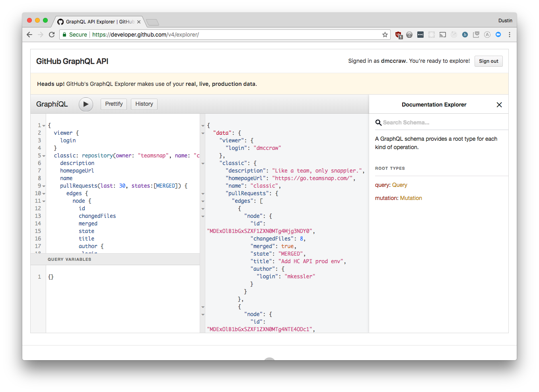Click "mkessler" login value in results
The image size is (539, 392).
pos(300,276)
